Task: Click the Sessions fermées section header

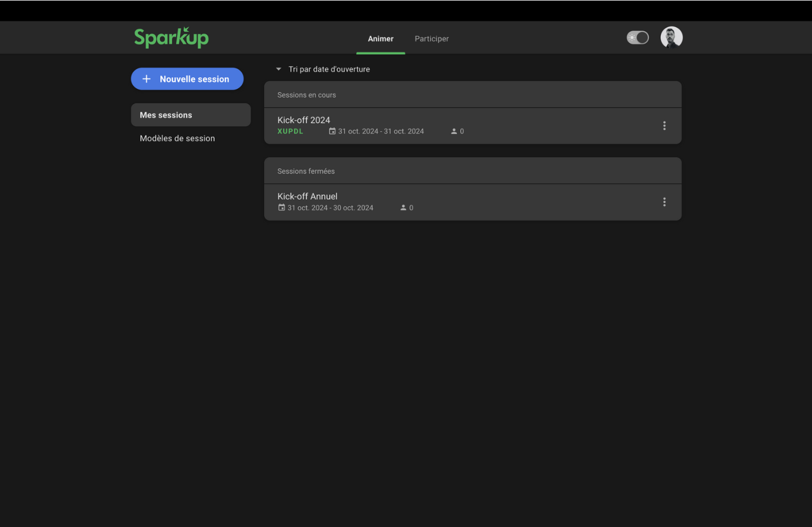Action: (x=306, y=171)
